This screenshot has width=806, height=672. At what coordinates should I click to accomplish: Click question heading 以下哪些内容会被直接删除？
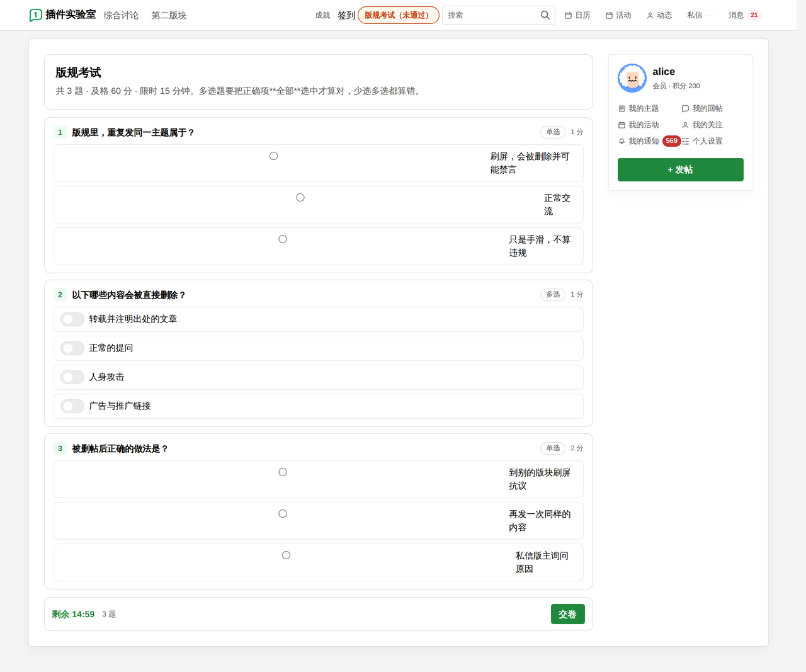(x=128, y=295)
